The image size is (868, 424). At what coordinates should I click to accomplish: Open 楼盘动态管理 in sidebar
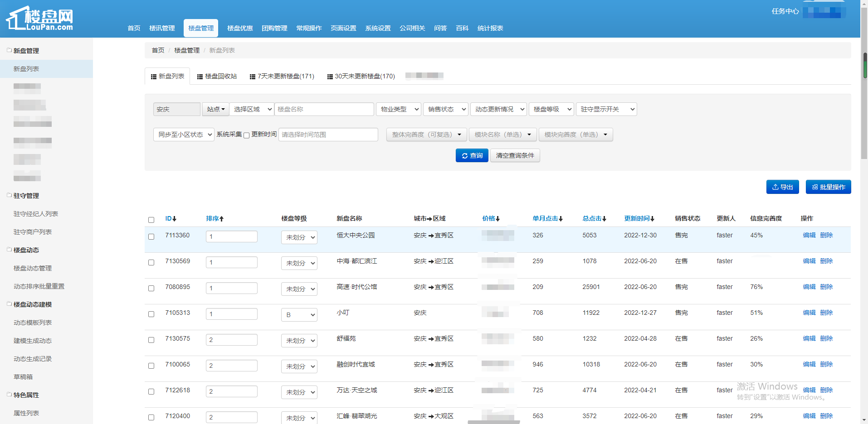[33, 268]
